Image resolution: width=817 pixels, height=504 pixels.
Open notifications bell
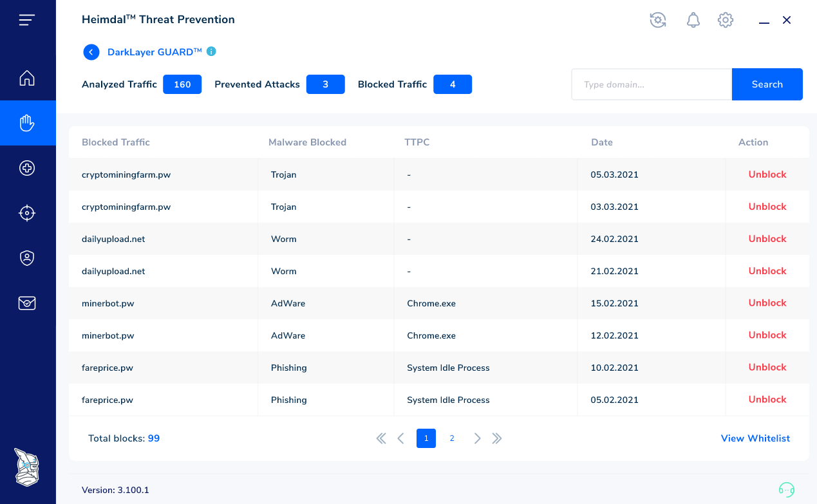pos(693,20)
